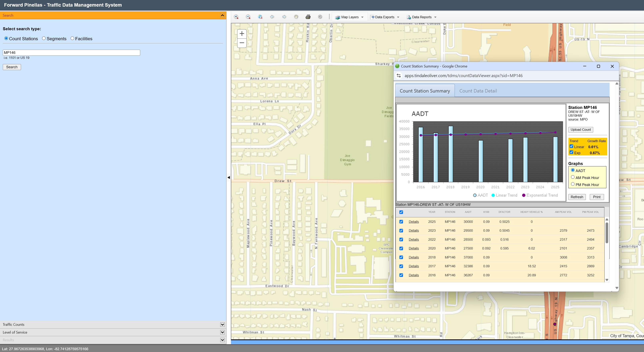The height and width of the screenshot is (352, 644).
Task: Collapse the side panel with left arrow
Action: point(228,178)
